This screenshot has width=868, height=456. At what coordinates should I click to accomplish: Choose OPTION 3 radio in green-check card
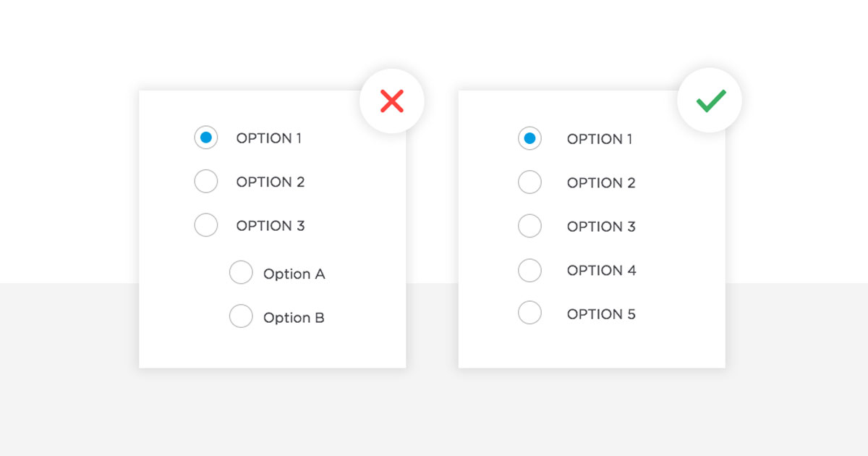point(529,226)
